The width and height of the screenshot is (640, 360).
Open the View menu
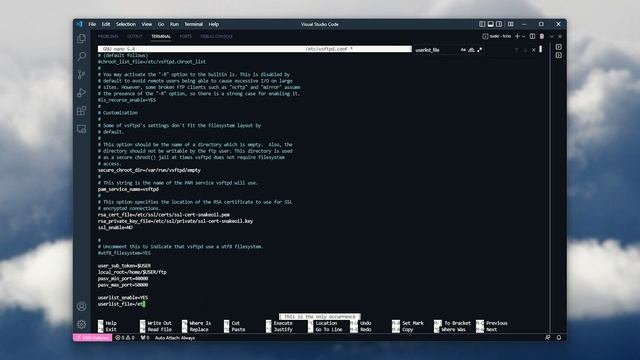(x=147, y=24)
